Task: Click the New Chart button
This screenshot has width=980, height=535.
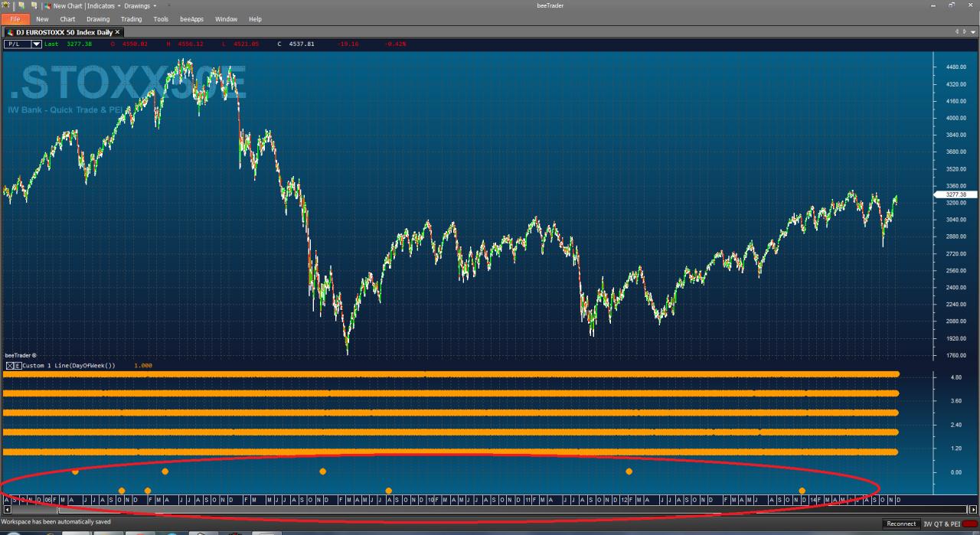Action: click(x=70, y=5)
